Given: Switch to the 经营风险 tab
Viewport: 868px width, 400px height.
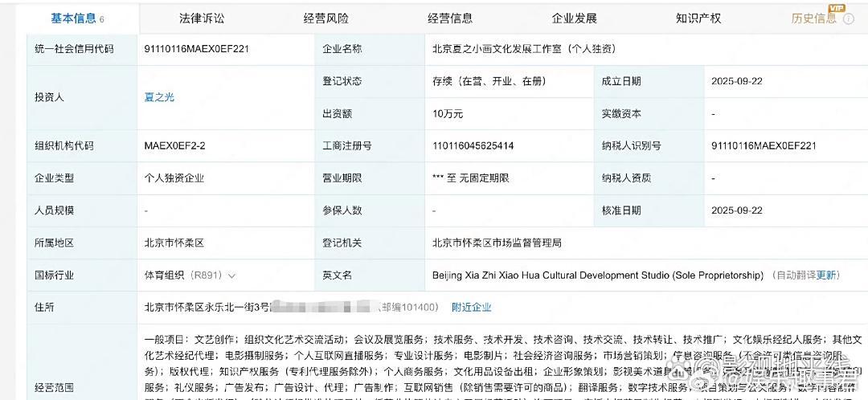Looking at the screenshot, I should [326, 18].
